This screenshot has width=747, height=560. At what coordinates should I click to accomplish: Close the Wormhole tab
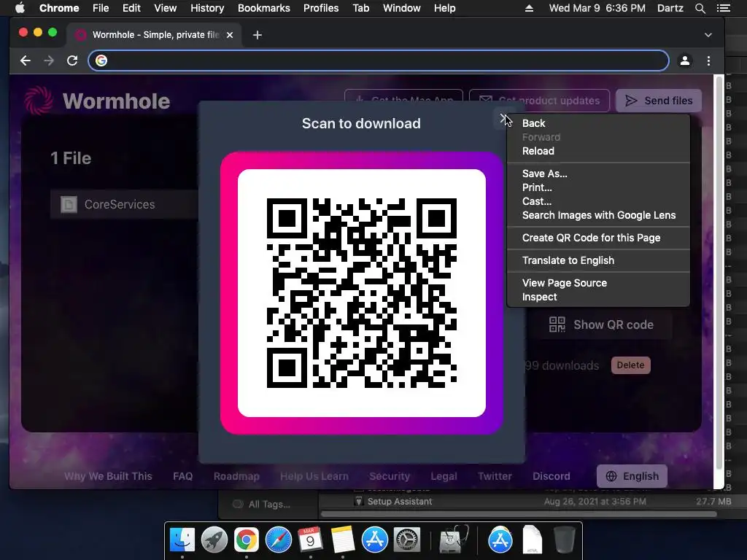pyautogui.click(x=230, y=35)
